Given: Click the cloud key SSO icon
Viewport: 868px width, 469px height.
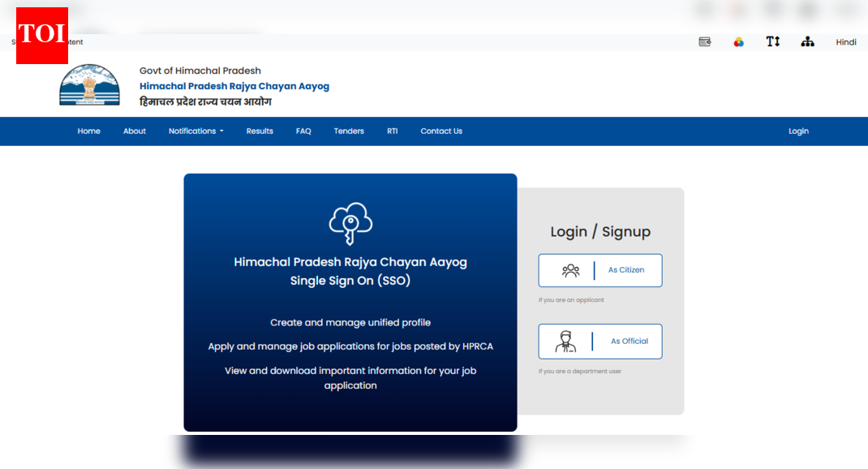Looking at the screenshot, I should pos(350,224).
